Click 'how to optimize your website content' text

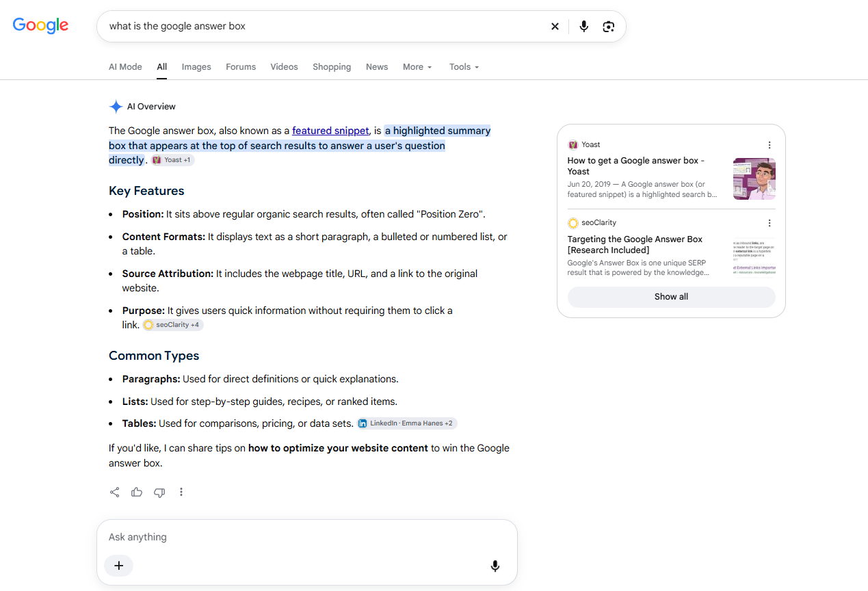pyautogui.click(x=338, y=449)
